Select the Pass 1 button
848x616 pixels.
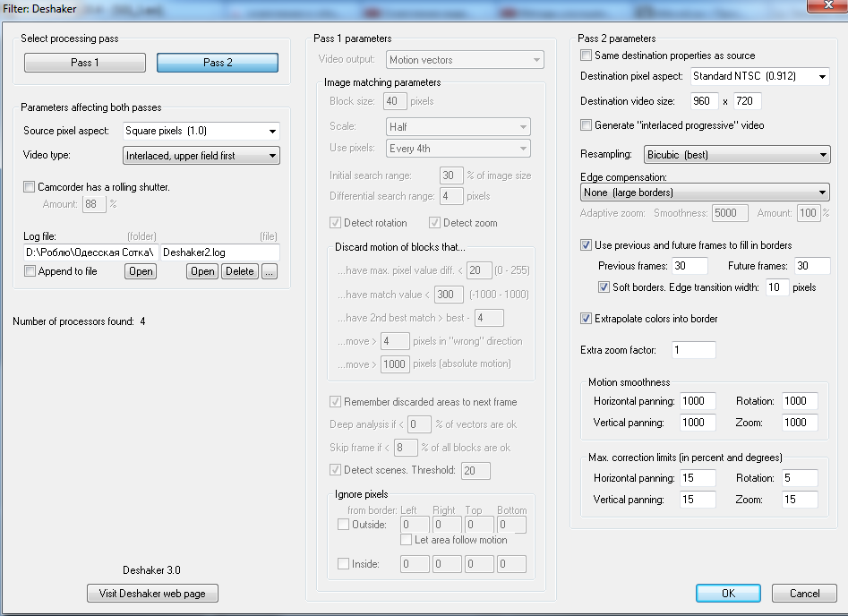tap(85, 62)
